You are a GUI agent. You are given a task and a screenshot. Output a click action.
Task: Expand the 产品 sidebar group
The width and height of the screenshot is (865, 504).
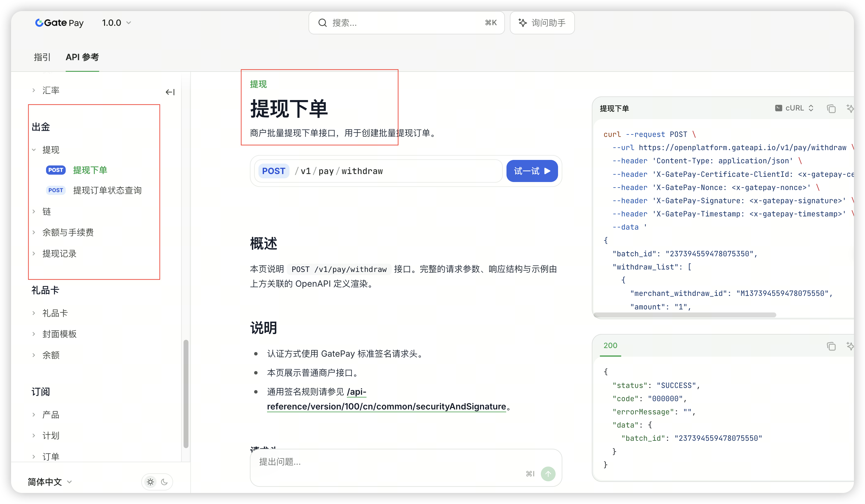34,415
